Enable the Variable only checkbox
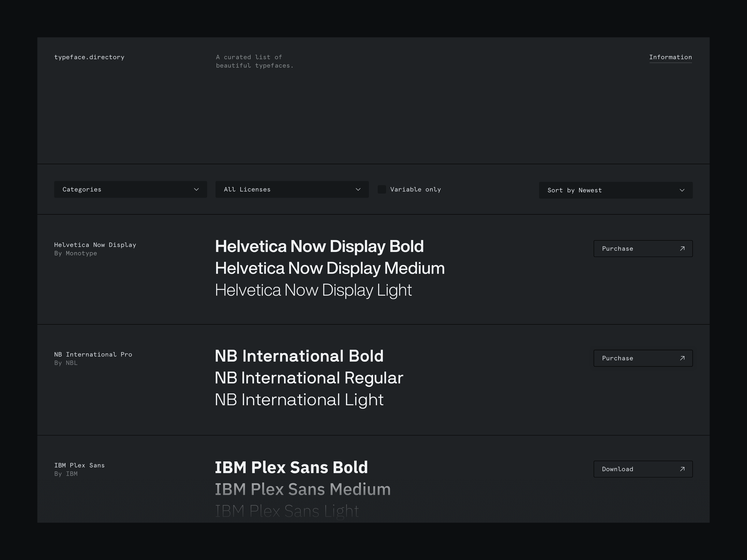747x560 pixels. (382, 189)
